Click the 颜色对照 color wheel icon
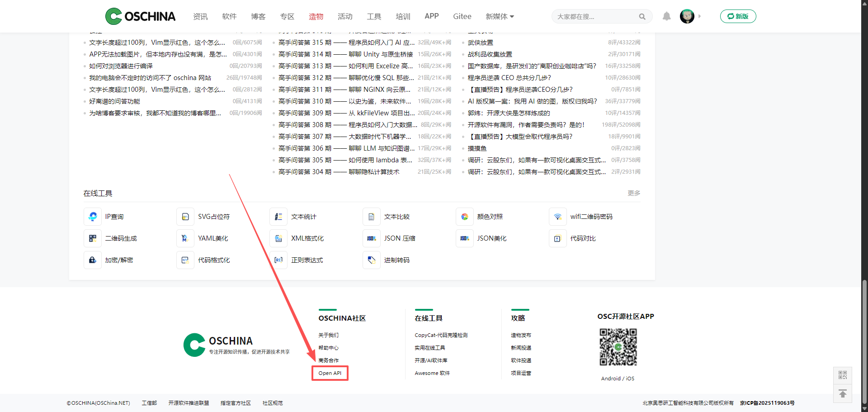 [464, 217]
